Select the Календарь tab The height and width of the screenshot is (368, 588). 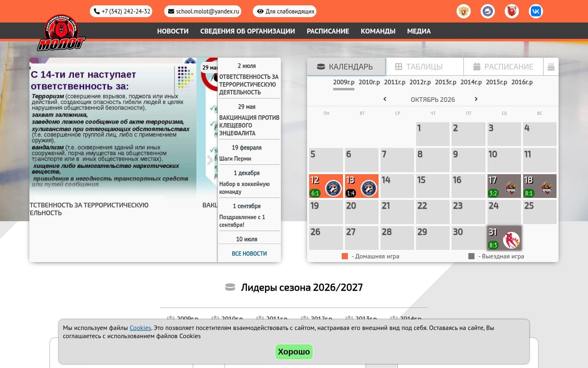tap(346, 67)
